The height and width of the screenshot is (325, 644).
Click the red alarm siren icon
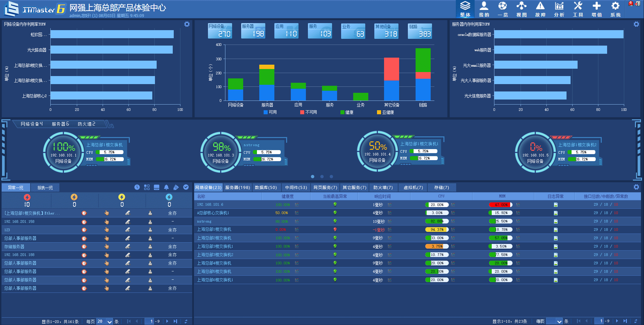click(631, 4)
